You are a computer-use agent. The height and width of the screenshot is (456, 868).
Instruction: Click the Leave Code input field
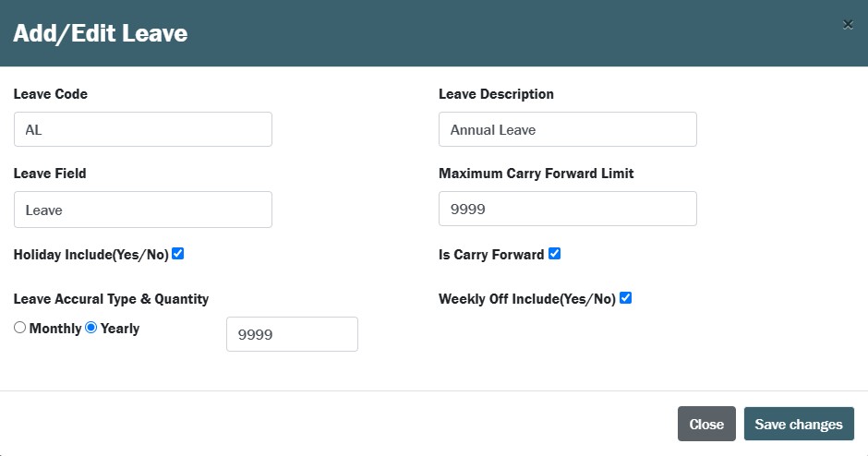point(143,130)
